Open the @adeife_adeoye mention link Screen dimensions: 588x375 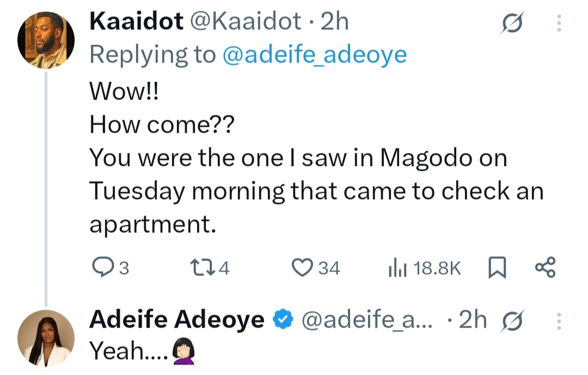(315, 54)
